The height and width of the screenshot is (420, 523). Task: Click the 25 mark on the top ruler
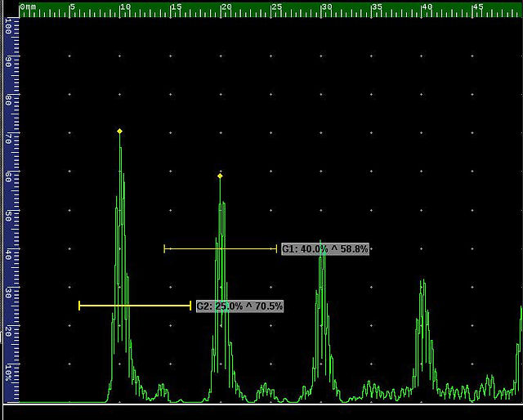[276, 7]
